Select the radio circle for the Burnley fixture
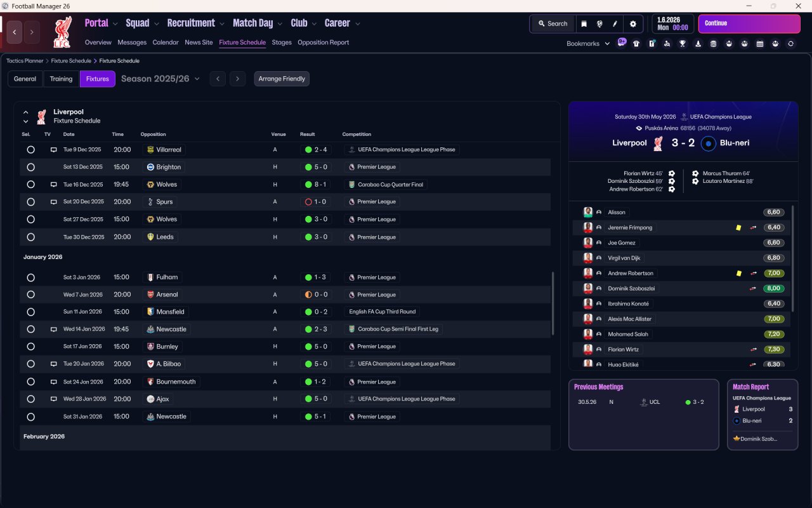The height and width of the screenshot is (508, 812). click(x=30, y=347)
